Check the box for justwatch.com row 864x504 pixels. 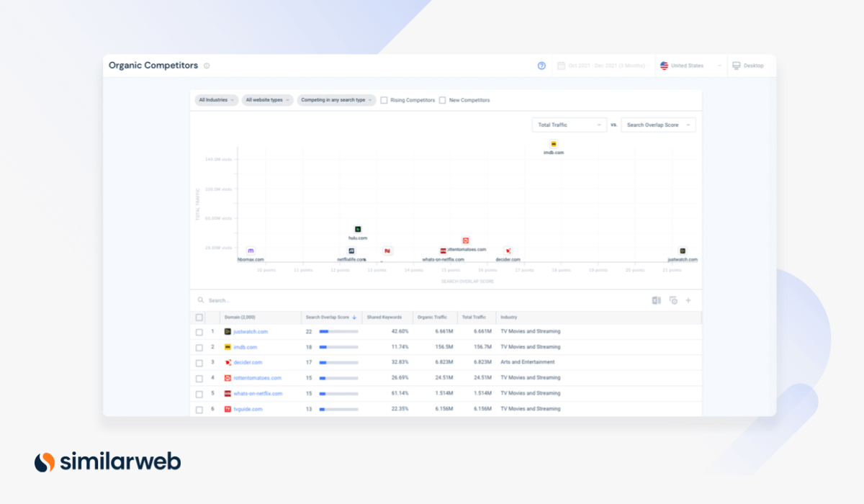click(199, 332)
